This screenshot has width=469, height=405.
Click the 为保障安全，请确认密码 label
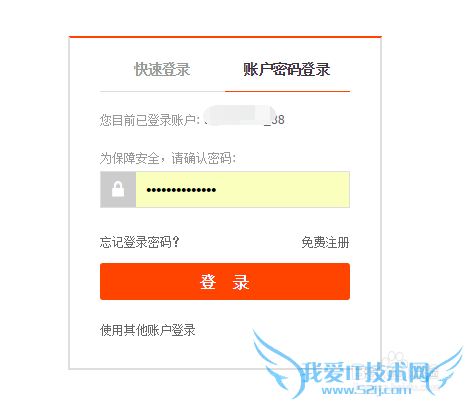coord(168,158)
